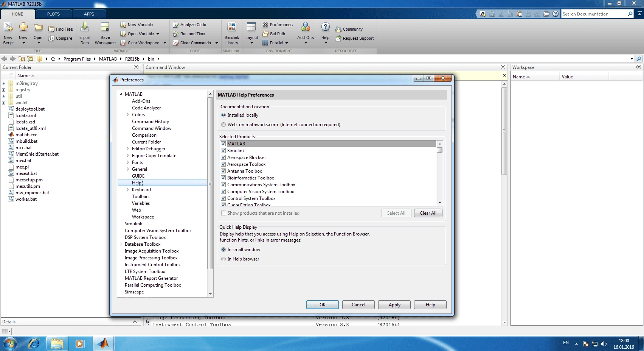This screenshot has width=644, height=351.
Task: Enable Show products not installed
Action: [223, 213]
